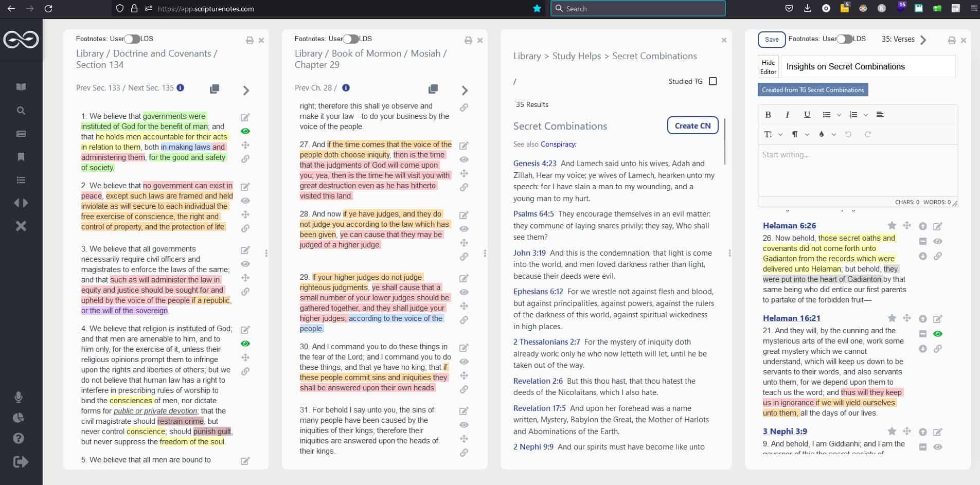The height and width of the screenshot is (485, 980).
Task: Star the Helaman 6:26 verse
Action: [892, 226]
